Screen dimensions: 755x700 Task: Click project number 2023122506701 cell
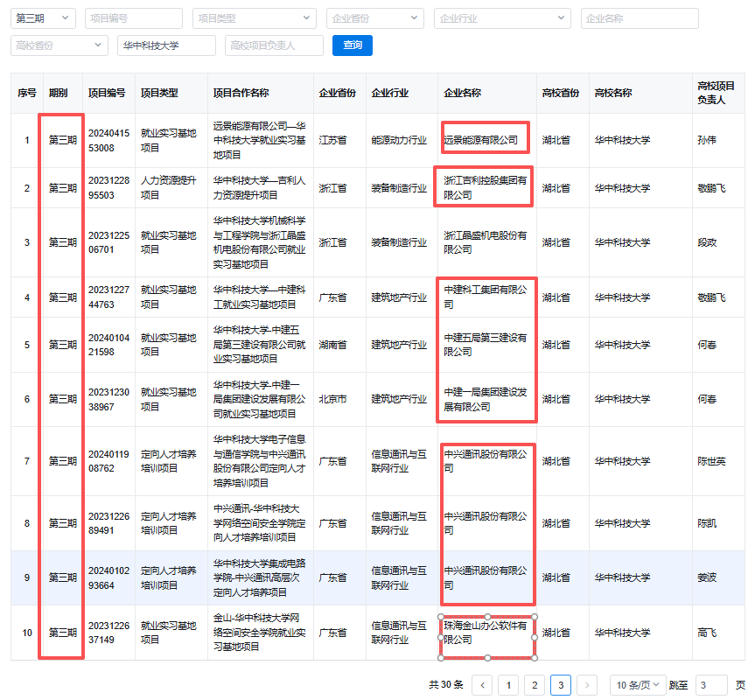108,242
